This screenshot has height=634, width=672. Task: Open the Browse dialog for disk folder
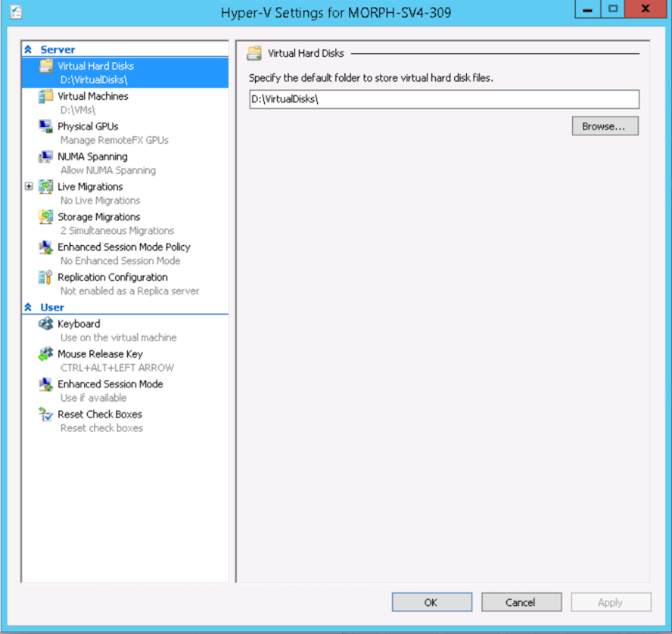point(605,126)
